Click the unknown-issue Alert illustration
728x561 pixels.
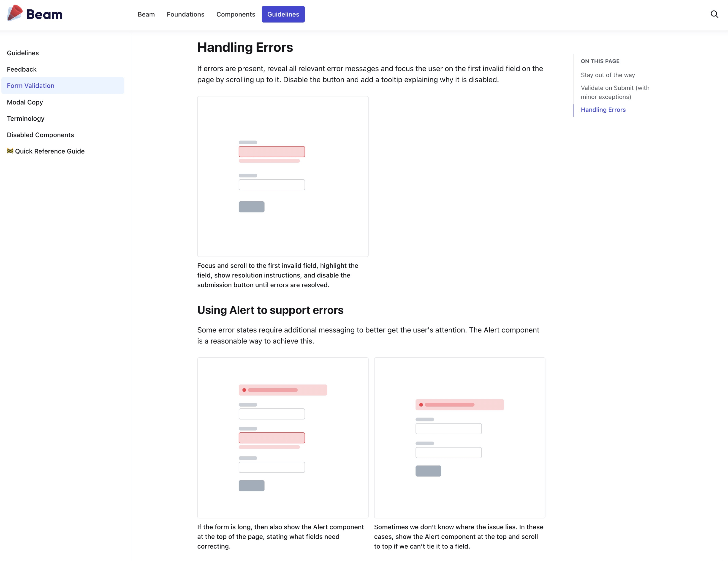pos(459,437)
